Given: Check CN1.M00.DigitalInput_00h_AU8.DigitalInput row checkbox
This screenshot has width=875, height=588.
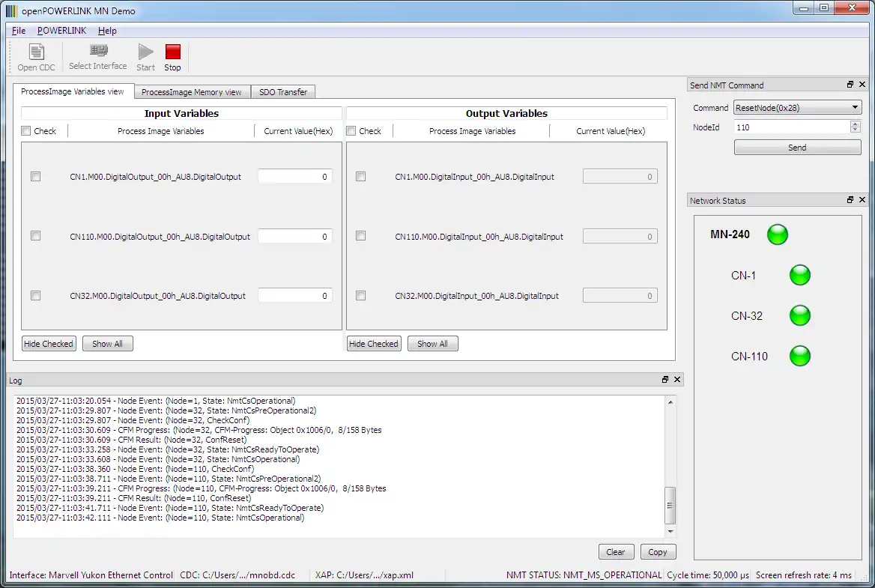Looking at the screenshot, I should click(361, 176).
